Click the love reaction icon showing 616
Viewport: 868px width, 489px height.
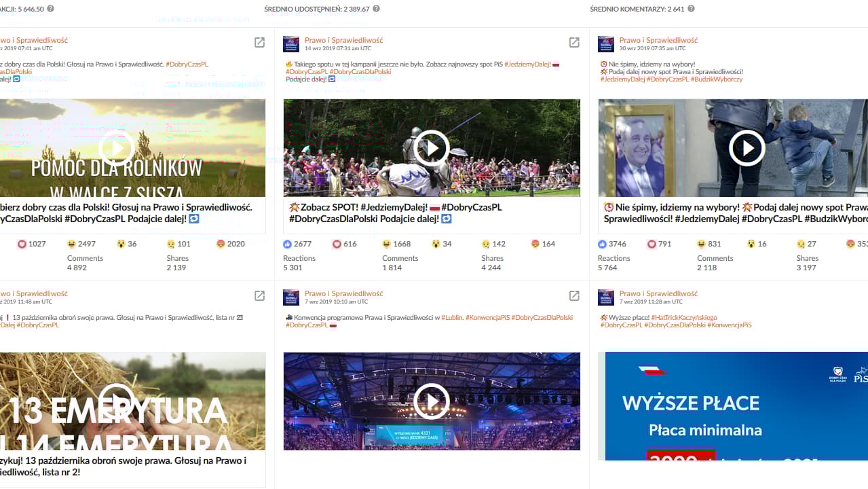click(x=337, y=244)
